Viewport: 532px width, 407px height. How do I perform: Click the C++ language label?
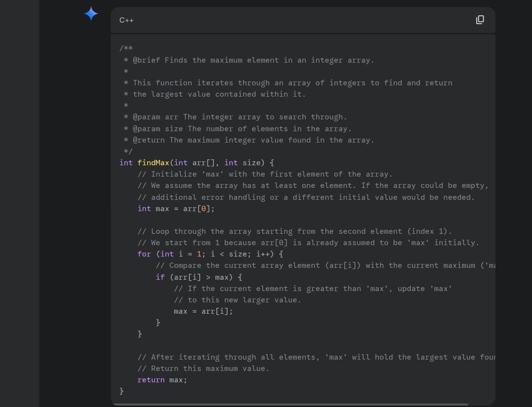(126, 20)
